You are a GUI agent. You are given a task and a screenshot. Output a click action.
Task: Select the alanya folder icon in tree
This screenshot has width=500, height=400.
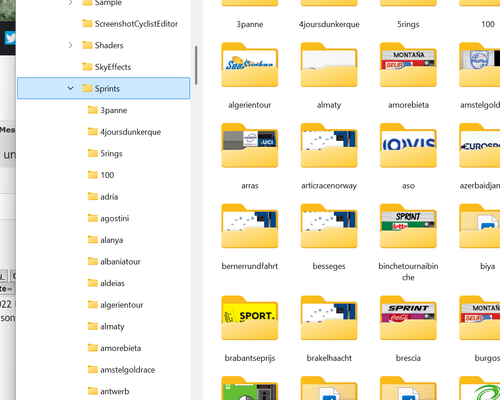point(93,240)
